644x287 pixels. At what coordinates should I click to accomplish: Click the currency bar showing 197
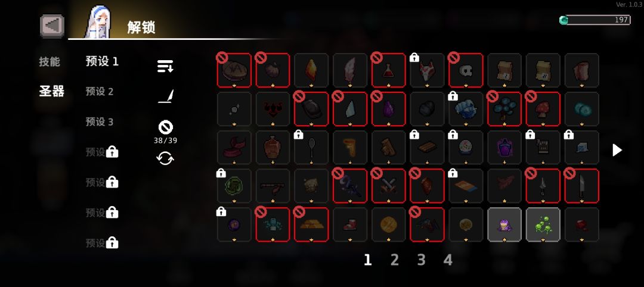(595, 20)
